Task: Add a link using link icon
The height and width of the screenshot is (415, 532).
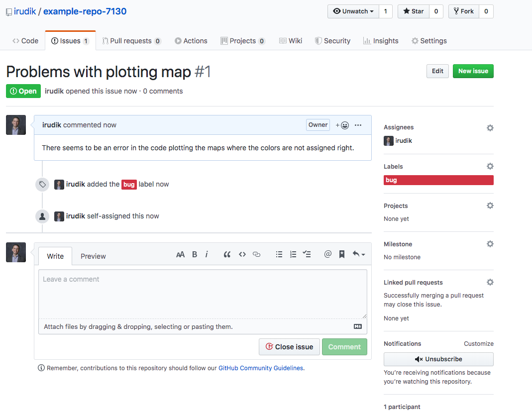Action: click(257, 254)
